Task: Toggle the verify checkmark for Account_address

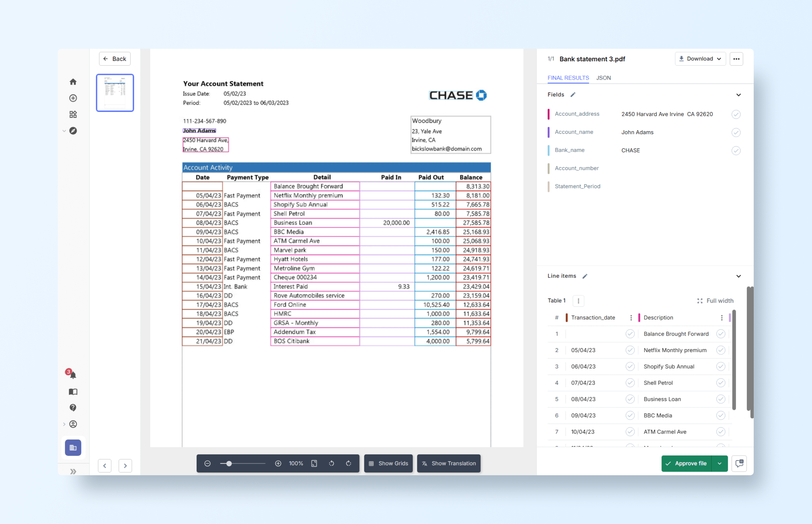Action: (x=736, y=114)
